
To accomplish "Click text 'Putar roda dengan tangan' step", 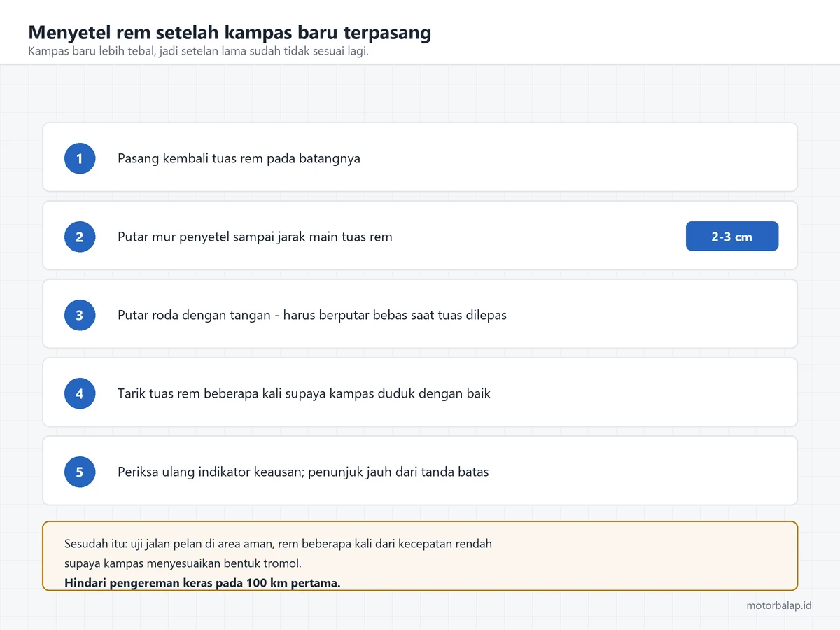I will tap(312, 315).
